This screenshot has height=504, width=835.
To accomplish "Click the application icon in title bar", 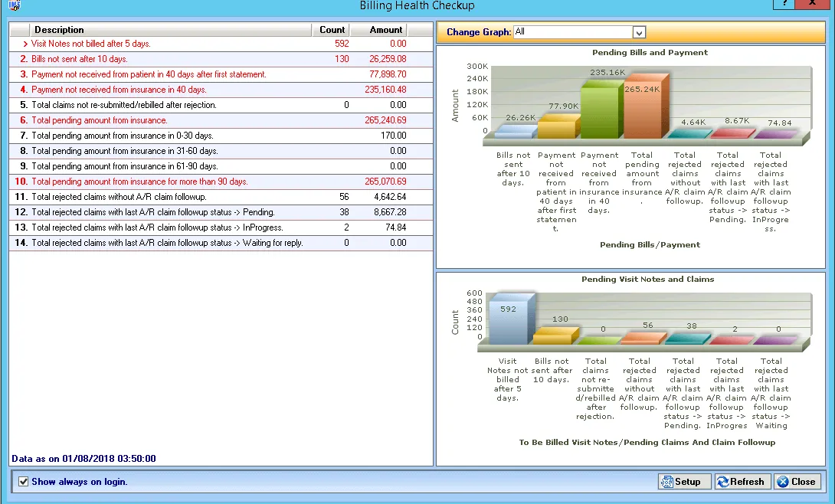I will tap(14, 5).
